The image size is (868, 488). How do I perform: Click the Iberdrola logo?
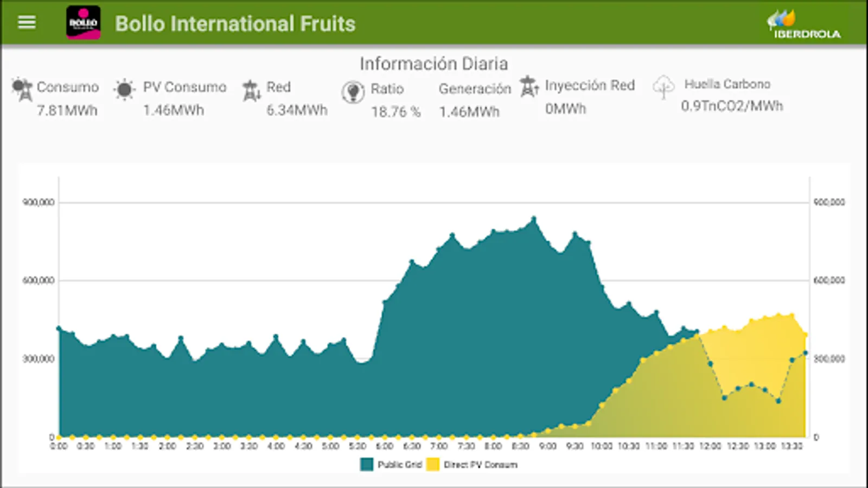(x=805, y=25)
